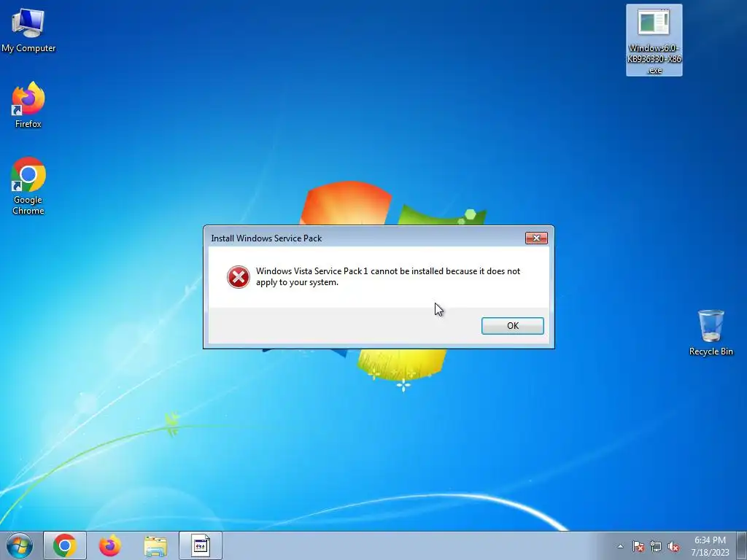The image size is (747, 560).
Task: Open Windows Explorer from the taskbar
Action: [x=155, y=545]
